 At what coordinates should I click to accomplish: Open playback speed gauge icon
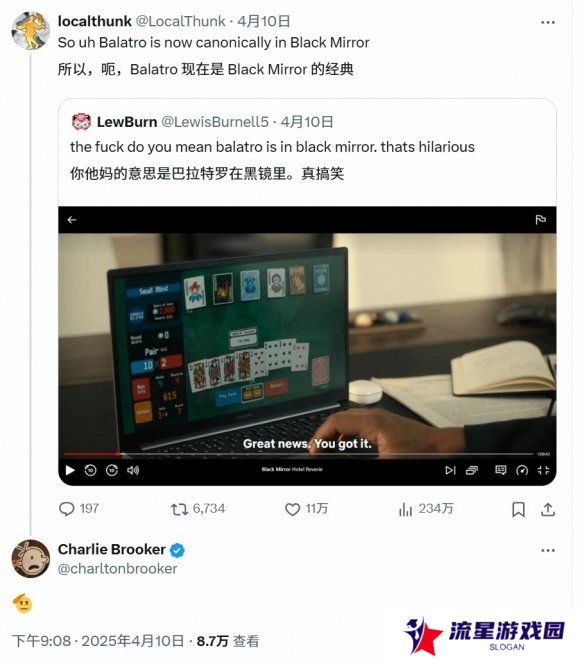(x=522, y=470)
